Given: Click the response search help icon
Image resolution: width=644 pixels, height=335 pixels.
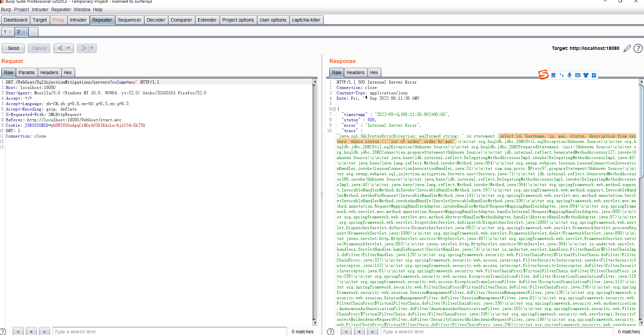Looking at the screenshot, I should [x=331, y=332].
